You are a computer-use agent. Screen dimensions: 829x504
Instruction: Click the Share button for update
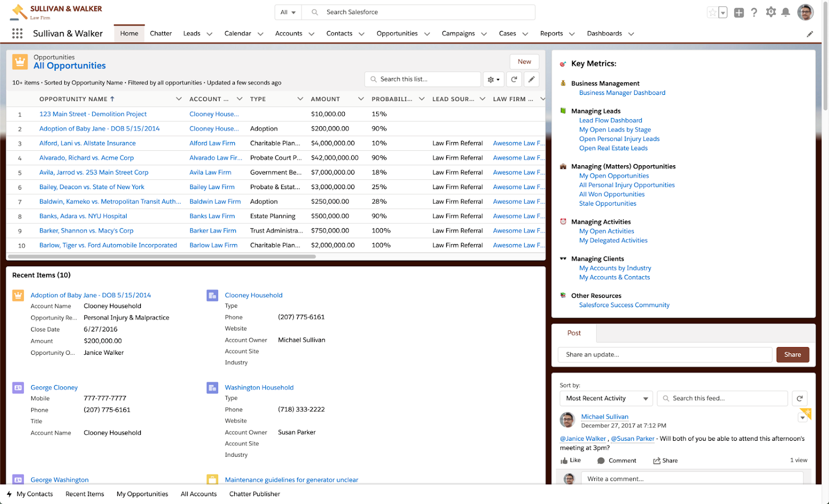(x=792, y=355)
